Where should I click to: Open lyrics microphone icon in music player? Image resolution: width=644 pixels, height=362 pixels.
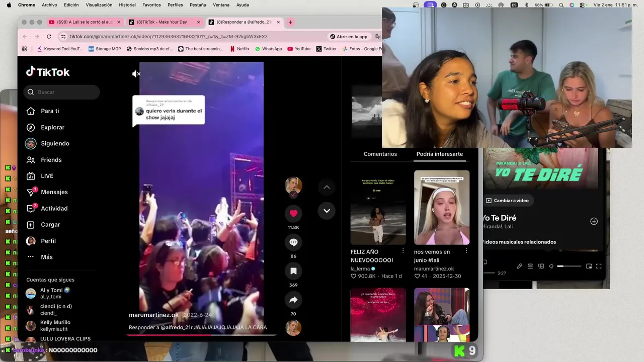click(520, 266)
